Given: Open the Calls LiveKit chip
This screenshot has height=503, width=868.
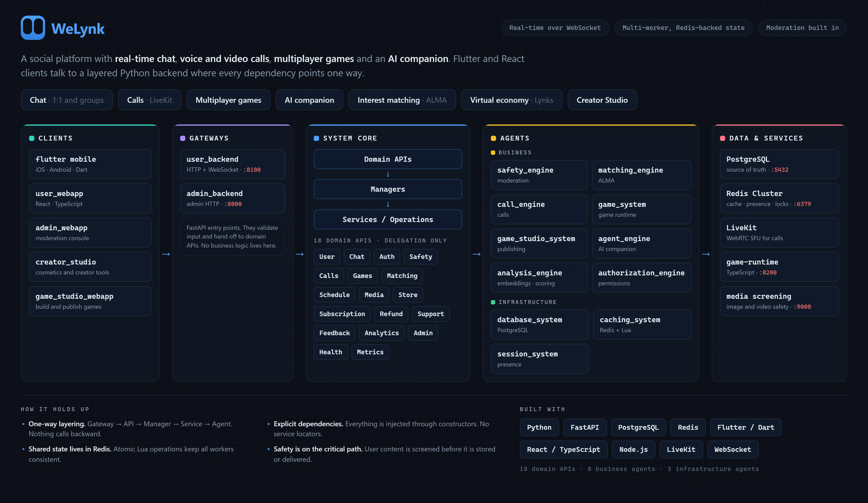Looking at the screenshot, I should (x=150, y=100).
